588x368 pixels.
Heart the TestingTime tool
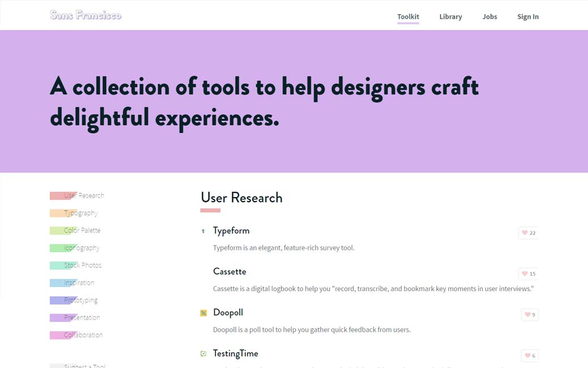tap(529, 356)
